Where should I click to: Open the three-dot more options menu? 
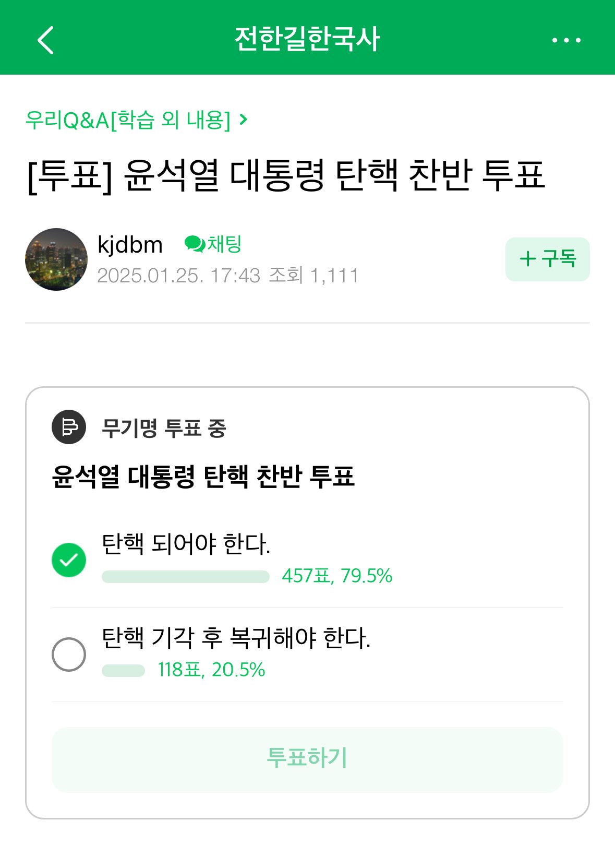pyautogui.click(x=566, y=40)
